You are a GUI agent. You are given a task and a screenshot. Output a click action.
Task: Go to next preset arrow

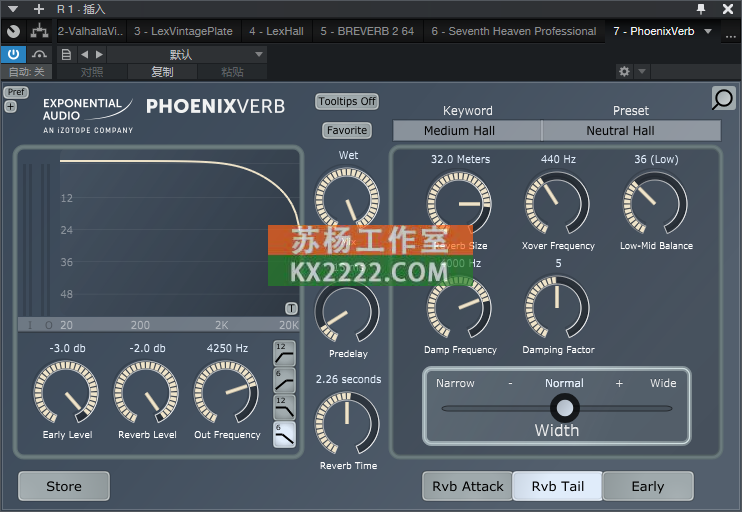pos(99,54)
